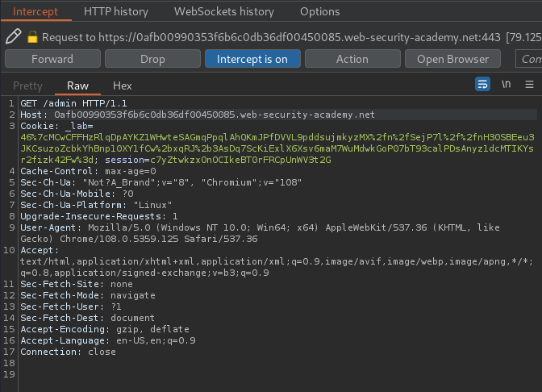Viewport: 542px width, 392px height.
Task: Open the hamburger menu in message editor
Action: pos(529,85)
